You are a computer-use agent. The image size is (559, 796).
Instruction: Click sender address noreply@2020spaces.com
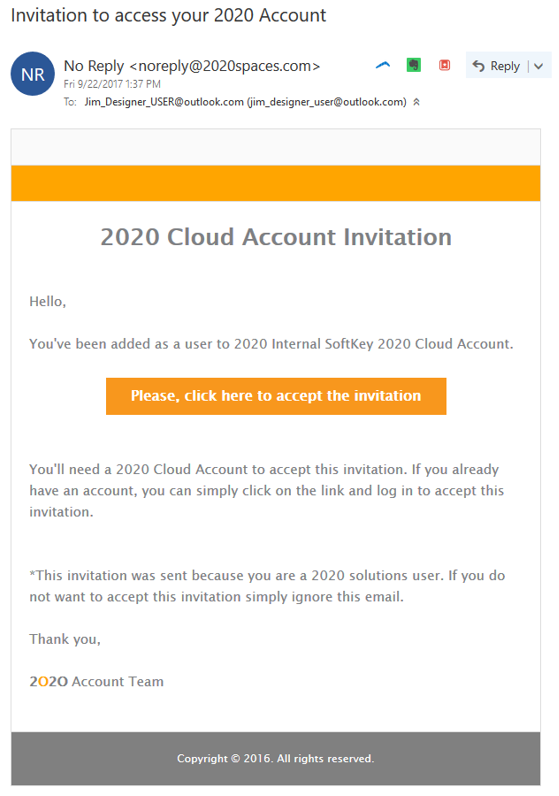click(225, 66)
